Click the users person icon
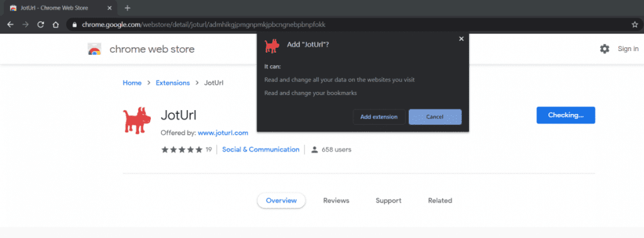Viewport: 644px width, 238px height. point(314,150)
